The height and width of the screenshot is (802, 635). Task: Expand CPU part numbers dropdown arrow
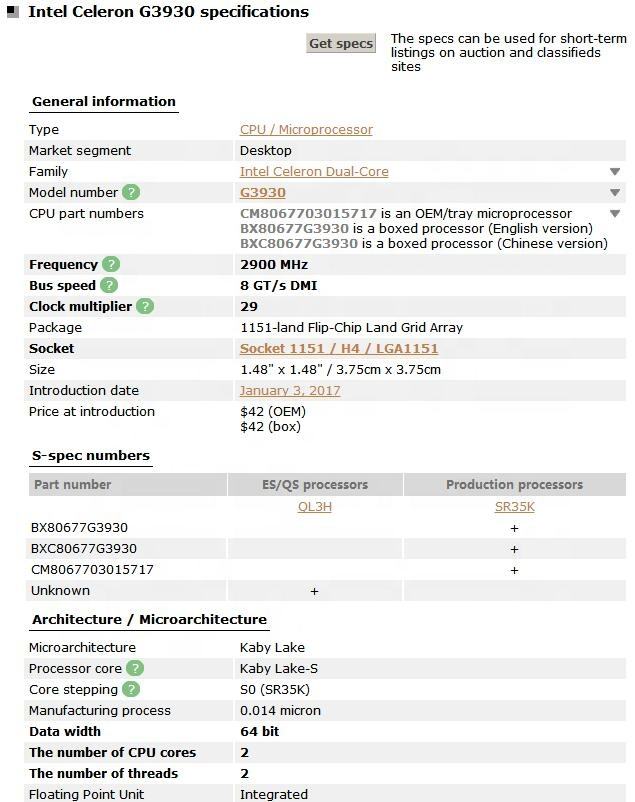(x=615, y=214)
